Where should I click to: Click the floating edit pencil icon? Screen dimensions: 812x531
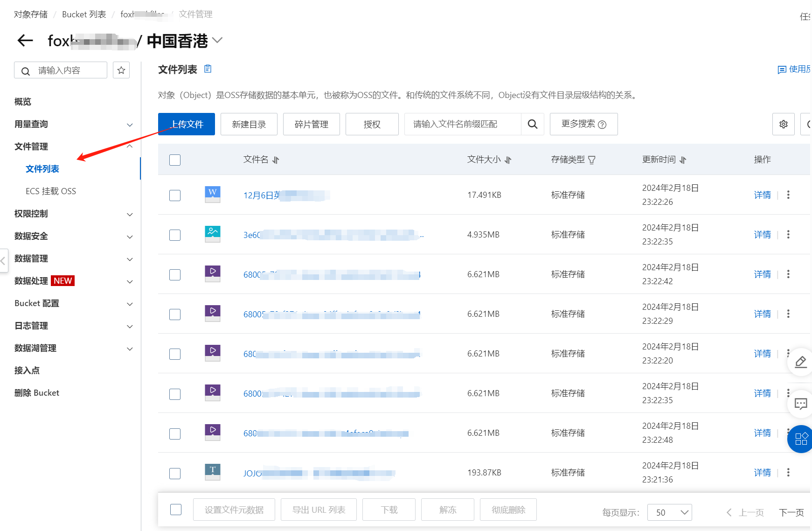800,362
